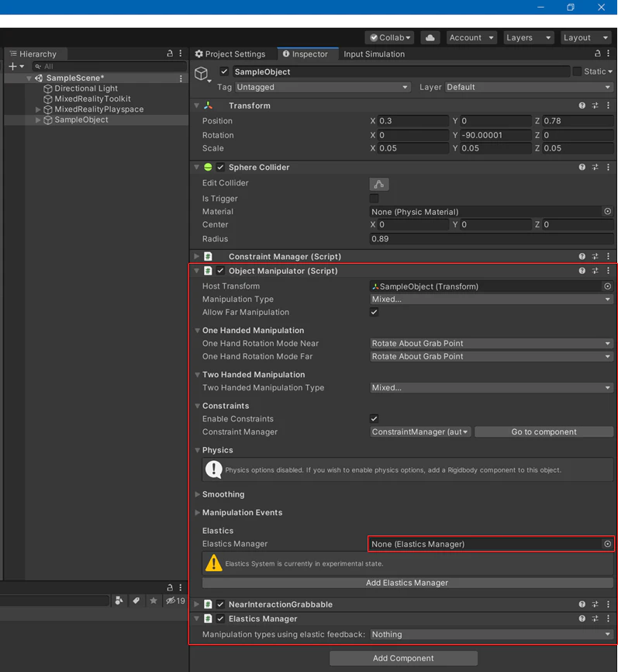618x672 pixels.
Task: Click the project favorites star icon
Action: click(154, 601)
